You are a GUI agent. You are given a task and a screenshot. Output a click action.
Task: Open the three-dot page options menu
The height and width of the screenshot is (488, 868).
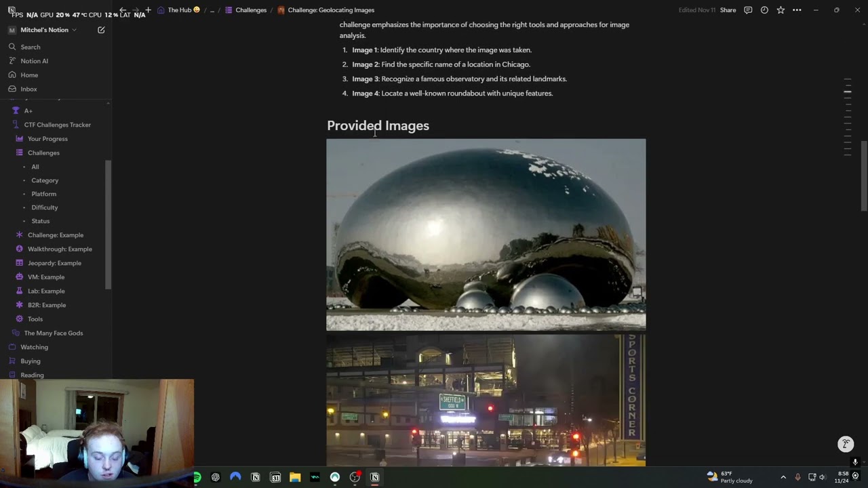coord(797,10)
